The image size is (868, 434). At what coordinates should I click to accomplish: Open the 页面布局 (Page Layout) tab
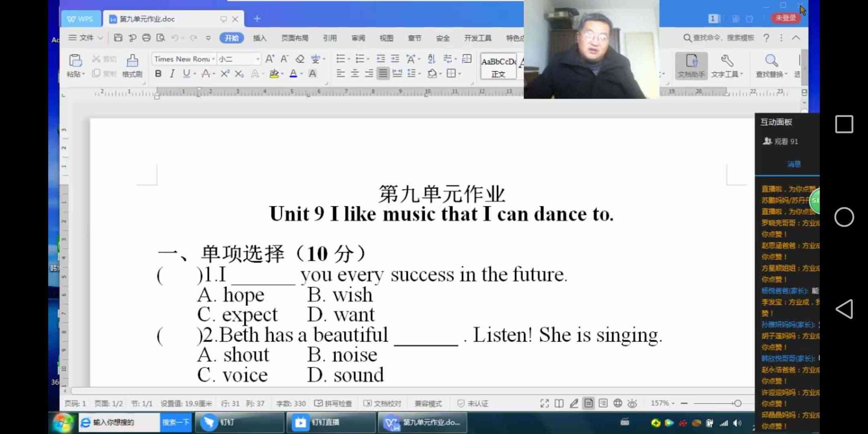(295, 38)
